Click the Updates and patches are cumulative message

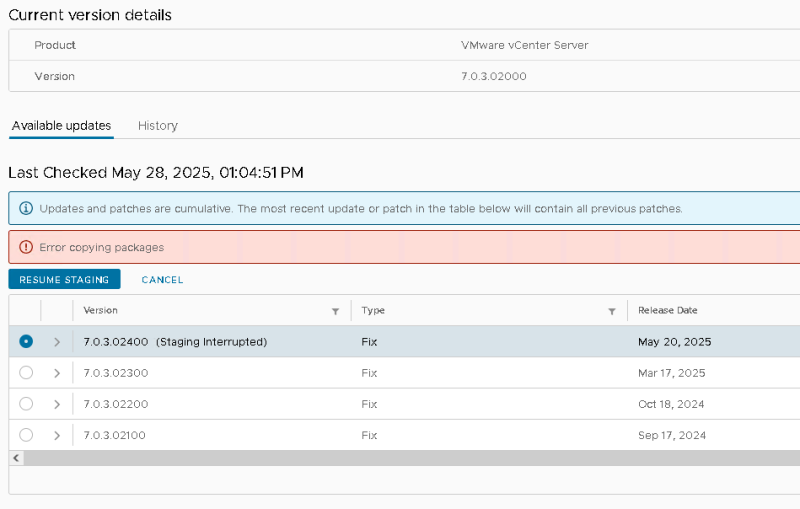[x=361, y=209]
